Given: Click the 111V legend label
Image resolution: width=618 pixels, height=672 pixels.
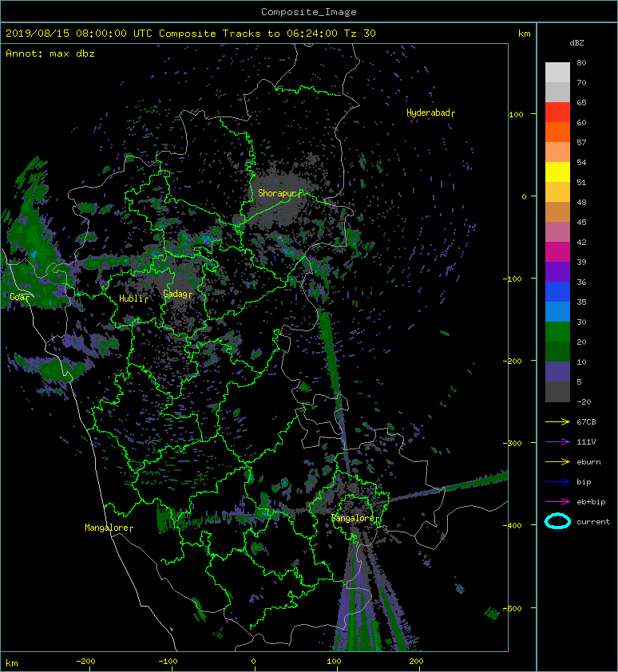Looking at the screenshot, I should coord(586,442).
